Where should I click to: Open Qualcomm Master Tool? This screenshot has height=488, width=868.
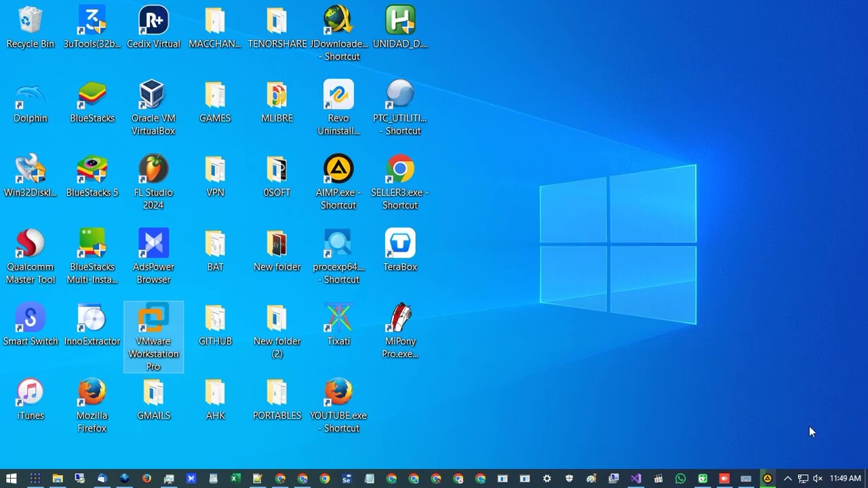[x=30, y=257]
